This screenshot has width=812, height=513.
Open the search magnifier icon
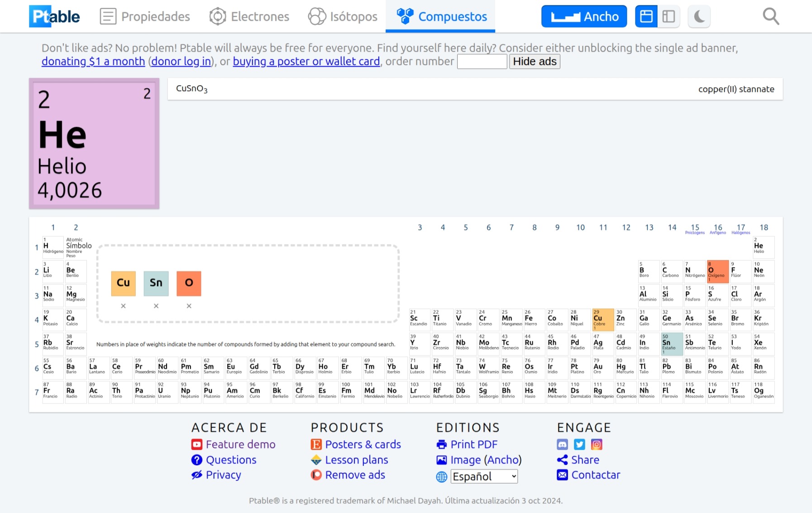pos(770,17)
